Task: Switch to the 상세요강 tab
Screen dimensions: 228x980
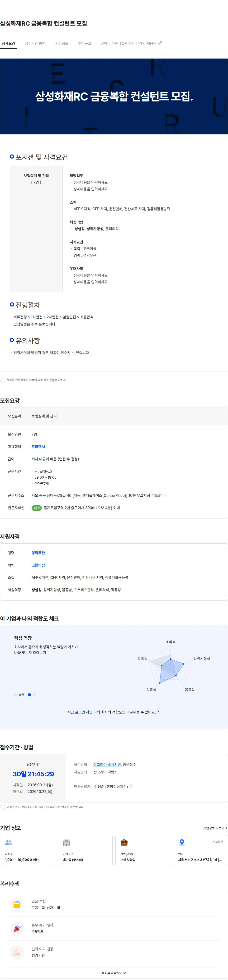Action: click(8, 43)
